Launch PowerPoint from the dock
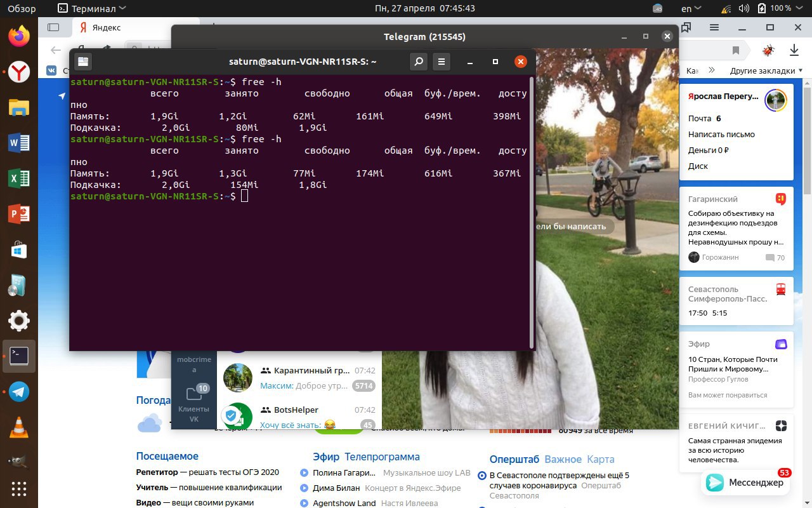This screenshot has width=812, height=508. tap(19, 214)
